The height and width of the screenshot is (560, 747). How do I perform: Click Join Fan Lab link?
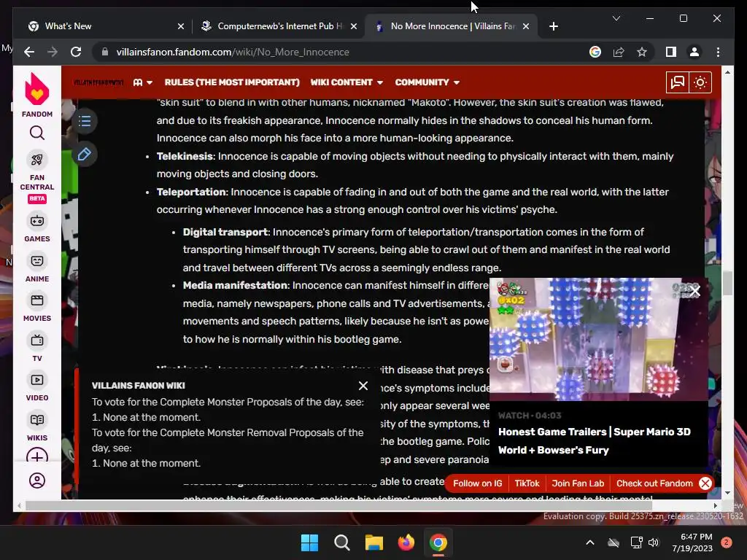578,483
